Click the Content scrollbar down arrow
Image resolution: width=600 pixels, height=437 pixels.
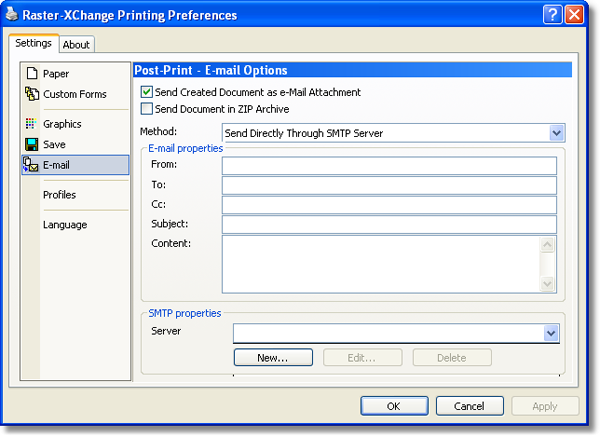(547, 284)
